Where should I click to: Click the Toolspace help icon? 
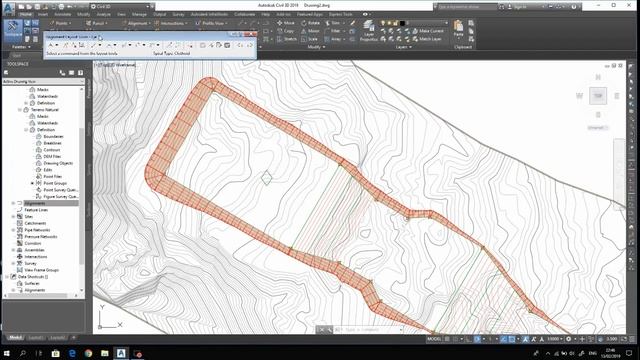(x=80, y=73)
